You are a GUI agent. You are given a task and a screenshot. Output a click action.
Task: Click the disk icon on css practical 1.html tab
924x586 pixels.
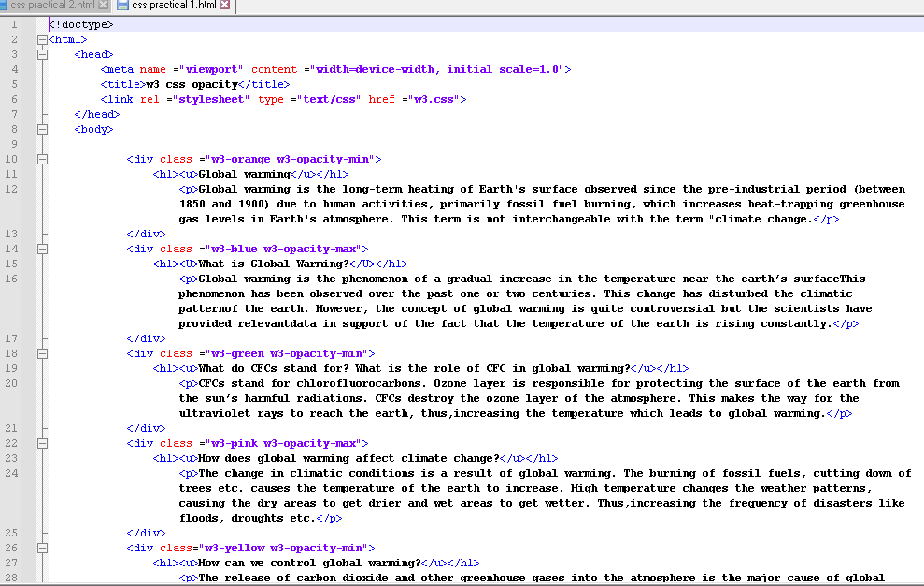tap(122, 6)
